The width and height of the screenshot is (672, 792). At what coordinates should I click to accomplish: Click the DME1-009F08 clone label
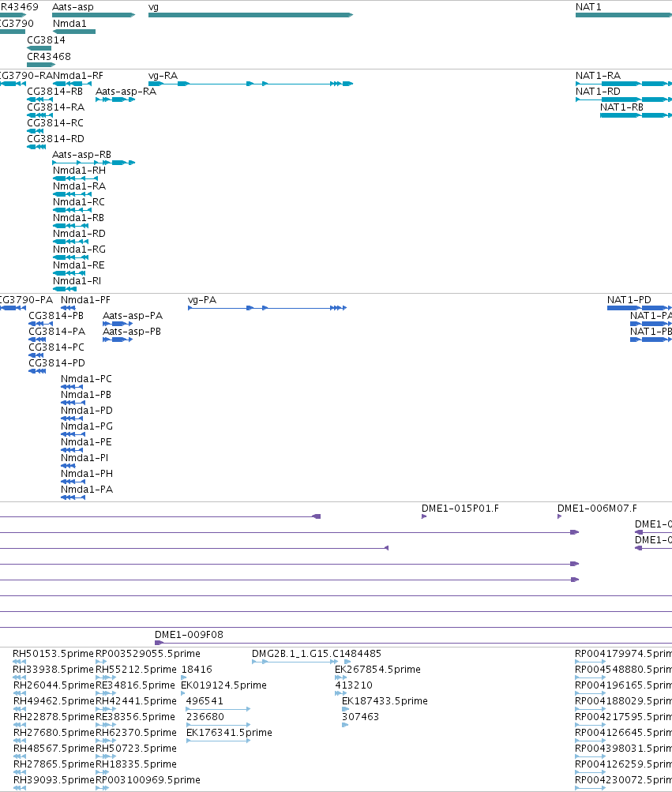189,635
